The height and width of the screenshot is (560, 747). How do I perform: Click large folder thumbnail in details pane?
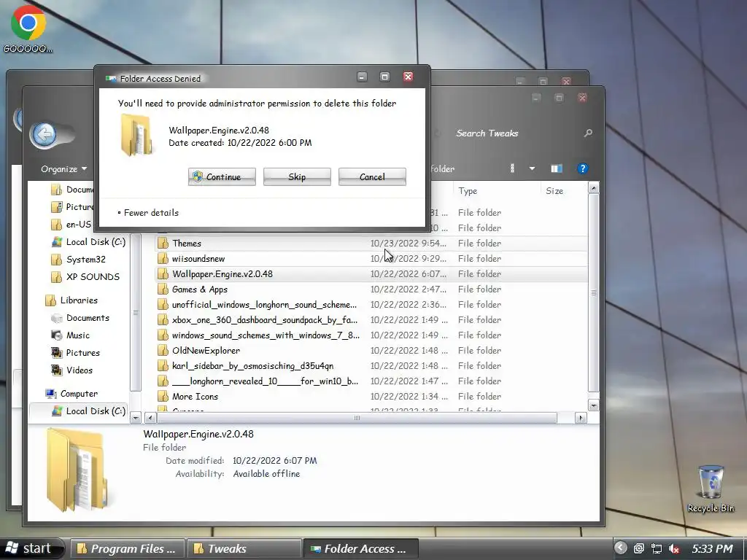(76, 470)
